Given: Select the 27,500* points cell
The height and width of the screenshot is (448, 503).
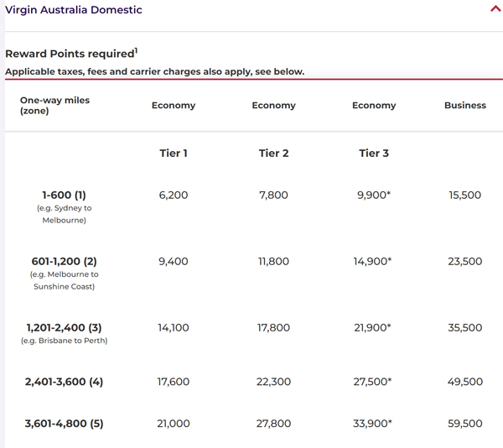Looking at the screenshot, I should coord(372,382).
